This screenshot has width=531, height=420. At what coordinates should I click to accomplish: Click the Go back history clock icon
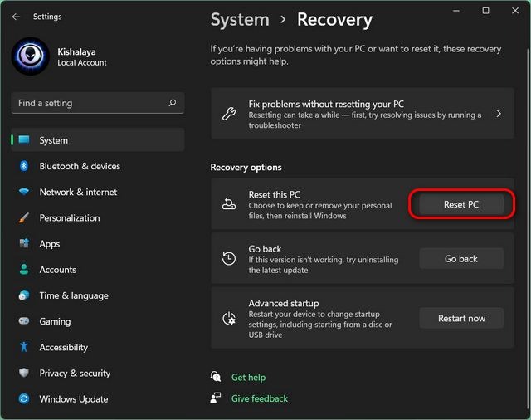point(229,258)
